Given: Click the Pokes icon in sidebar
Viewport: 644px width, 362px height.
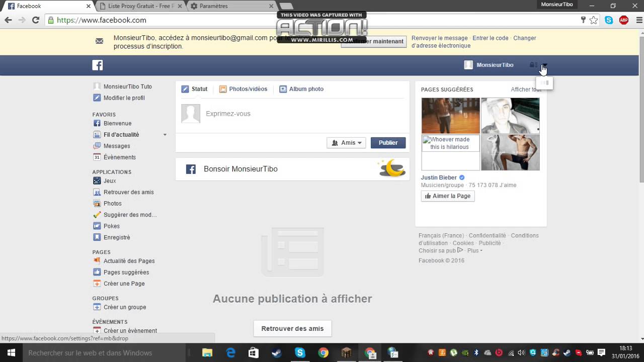Looking at the screenshot, I should point(97,226).
